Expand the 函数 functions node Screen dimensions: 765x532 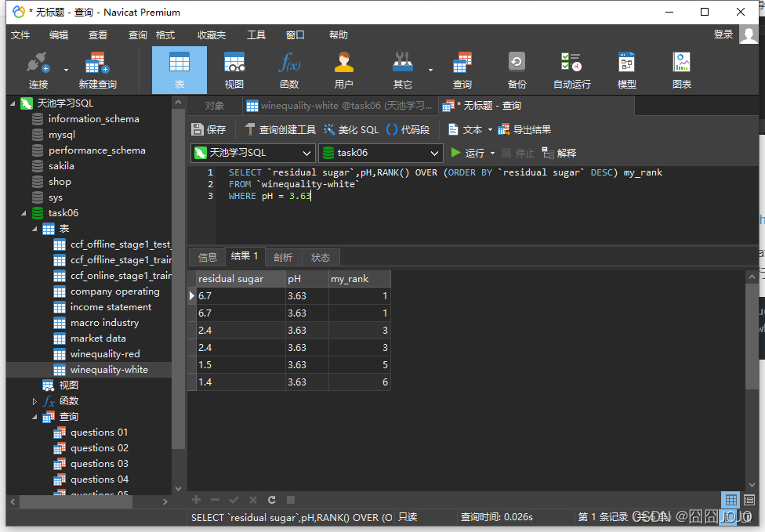pos(34,401)
